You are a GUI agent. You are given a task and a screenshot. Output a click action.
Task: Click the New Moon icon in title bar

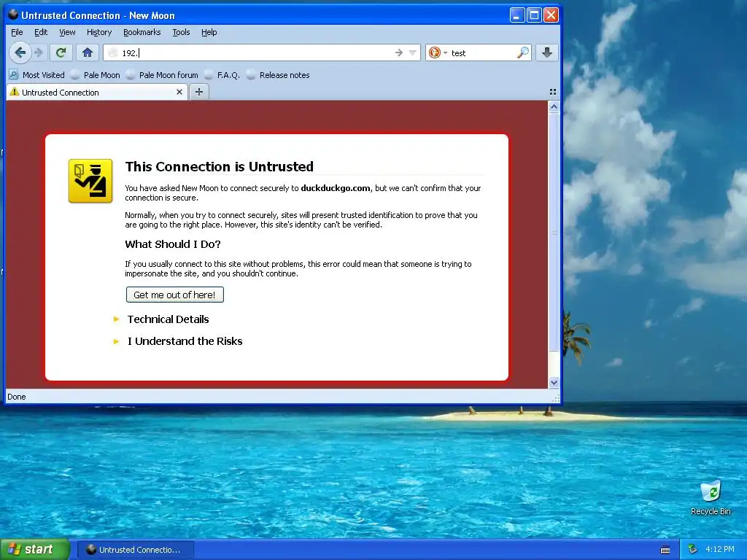(13, 15)
